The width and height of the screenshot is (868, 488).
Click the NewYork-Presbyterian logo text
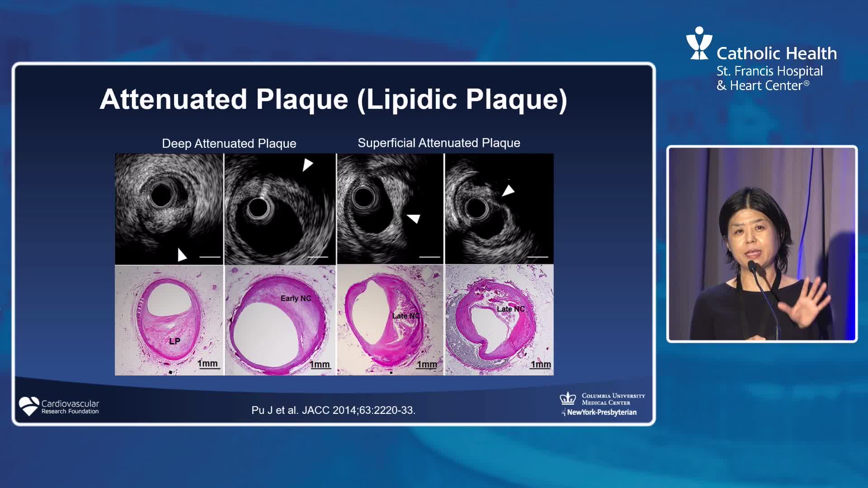pyautogui.click(x=601, y=412)
